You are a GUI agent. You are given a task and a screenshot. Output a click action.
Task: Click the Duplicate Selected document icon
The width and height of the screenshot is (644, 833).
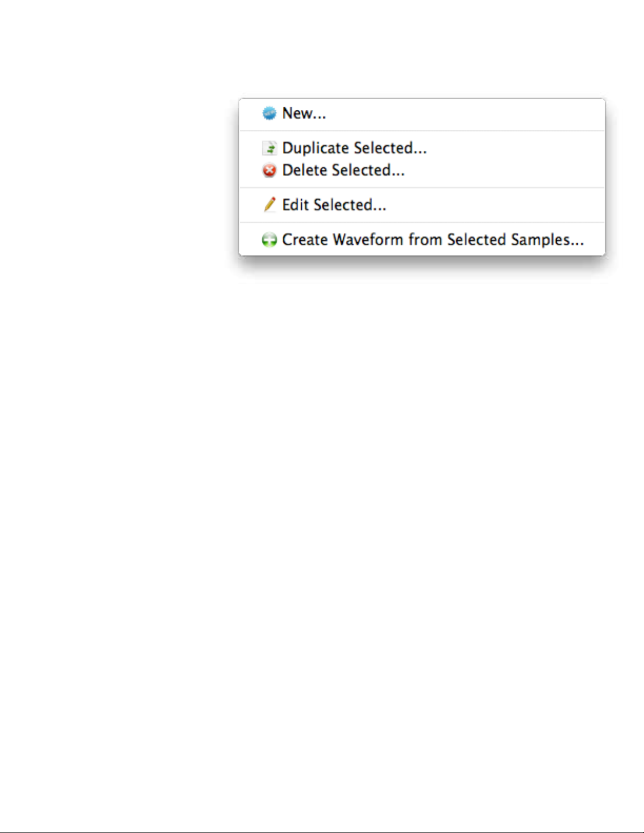pos(269,148)
